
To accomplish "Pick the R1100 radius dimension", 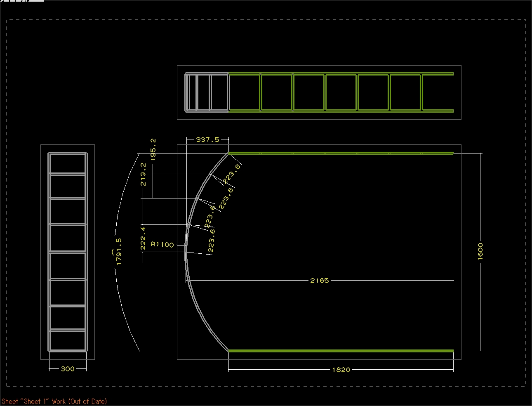I will point(162,245).
